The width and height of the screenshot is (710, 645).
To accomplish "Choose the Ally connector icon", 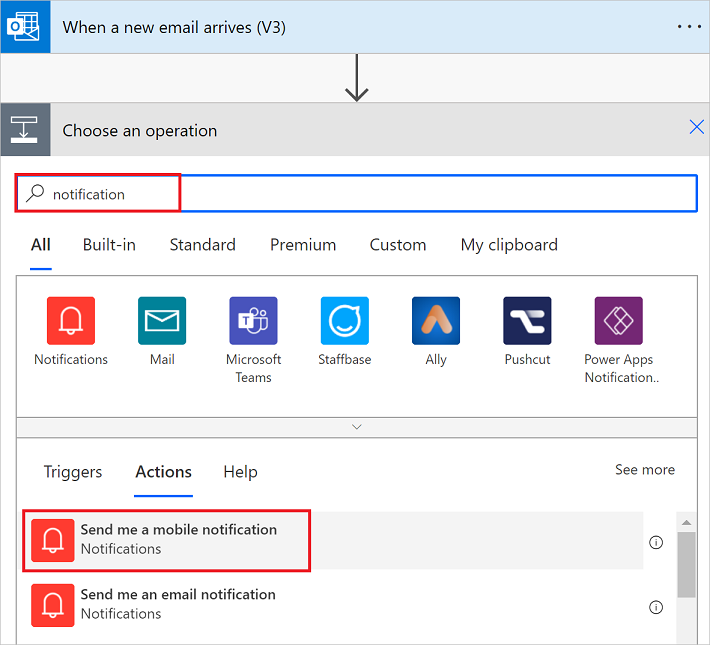I will click(x=436, y=321).
